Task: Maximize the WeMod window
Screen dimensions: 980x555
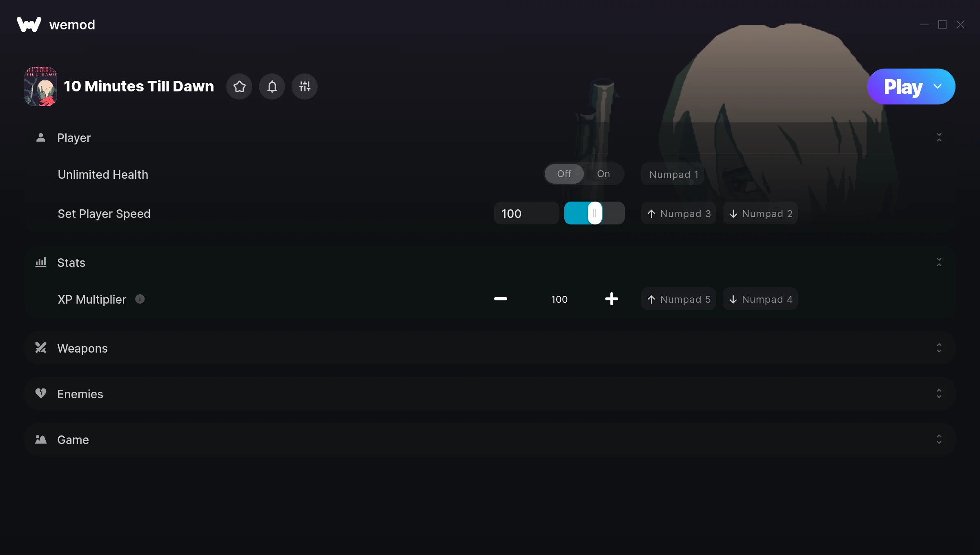Action: click(942, 24)
